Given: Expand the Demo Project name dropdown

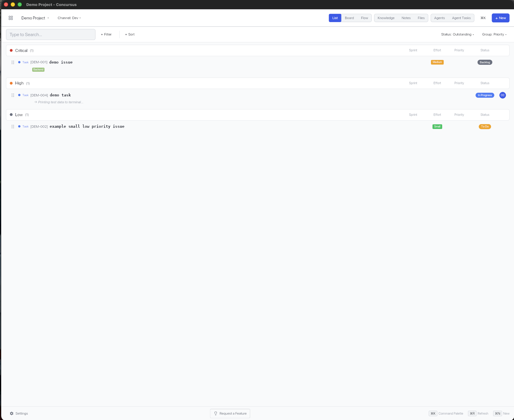Looking at the screenshot, I should [35, 18].
